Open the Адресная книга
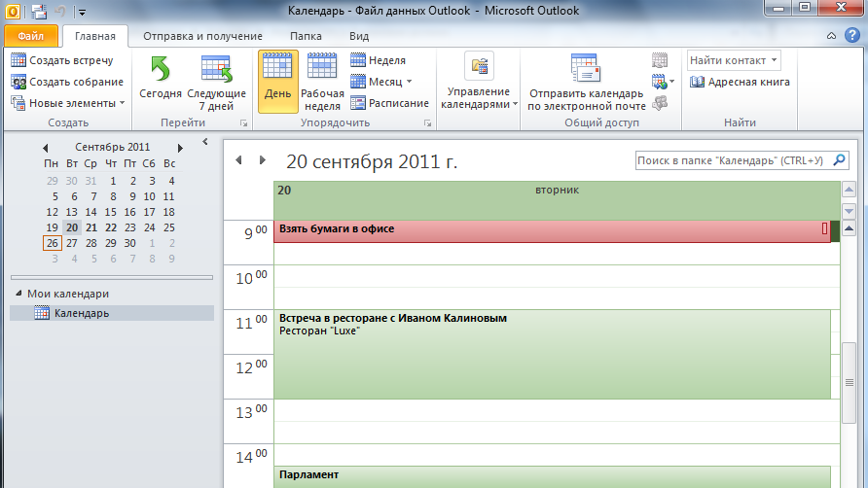868x488 pixels. 741,82
